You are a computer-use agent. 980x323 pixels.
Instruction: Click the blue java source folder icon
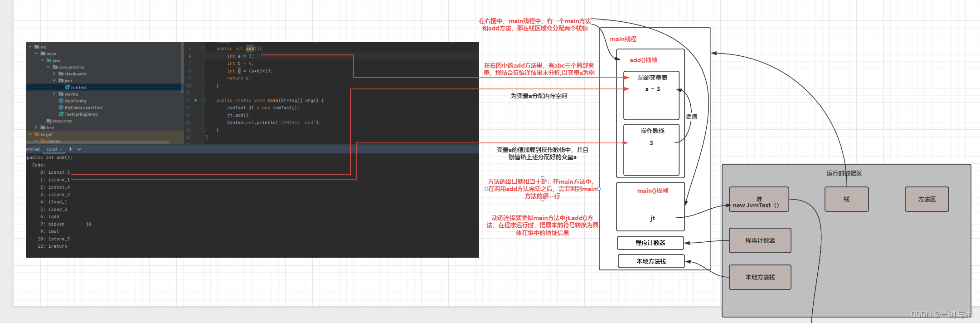(49, 60)
